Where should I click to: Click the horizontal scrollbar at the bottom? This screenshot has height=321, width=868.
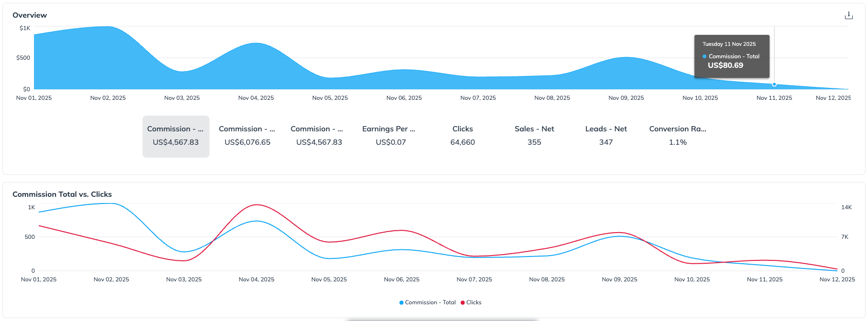tap(442, 320)
